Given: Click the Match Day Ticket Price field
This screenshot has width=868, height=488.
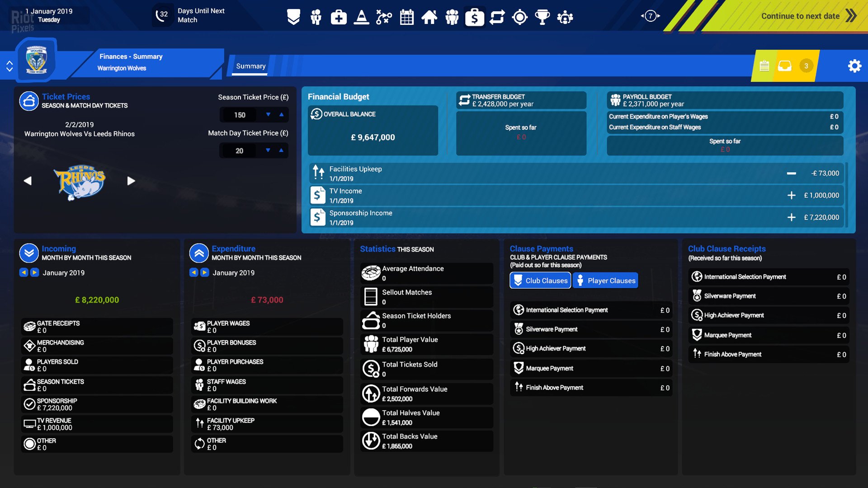Looking at the screenshot, I should 240,150.
